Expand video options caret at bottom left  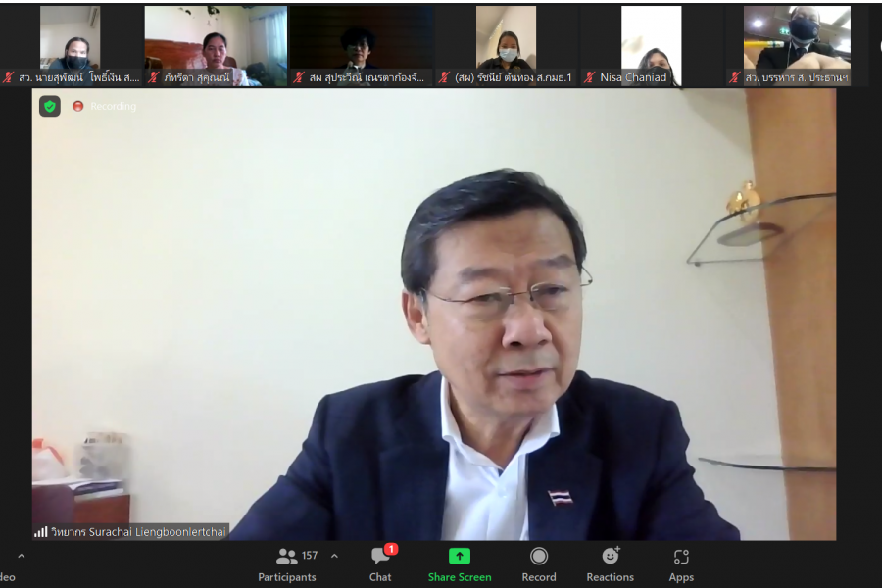point(22,556)
